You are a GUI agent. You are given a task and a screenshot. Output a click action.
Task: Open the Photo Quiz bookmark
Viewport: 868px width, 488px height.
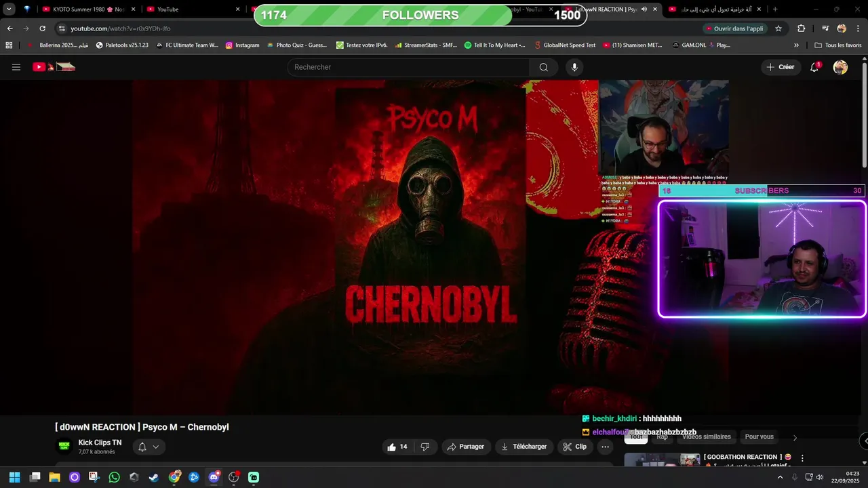pyautogui.click(x=297, y=45)
